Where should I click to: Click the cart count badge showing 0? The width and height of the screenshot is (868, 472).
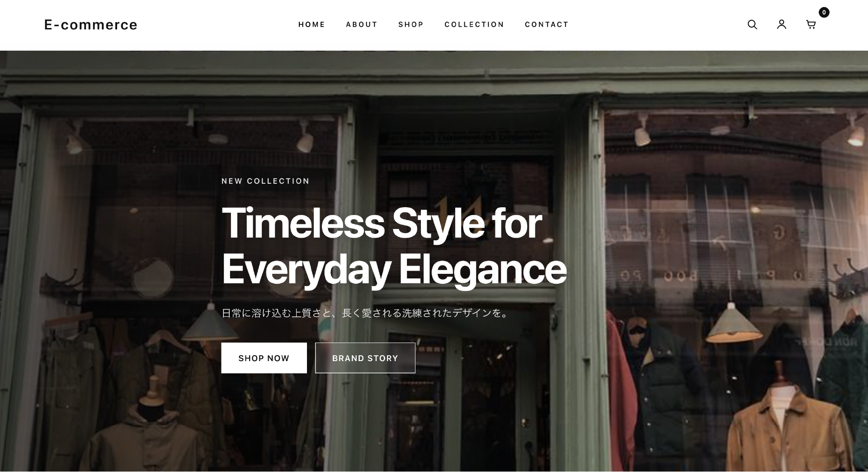[x=824, y=13]
